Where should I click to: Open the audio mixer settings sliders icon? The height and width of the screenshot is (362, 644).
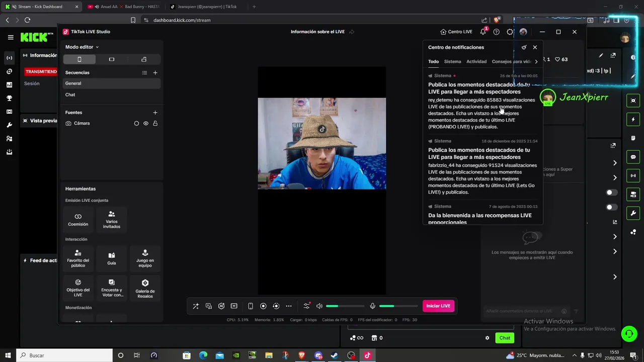[306, 306]
